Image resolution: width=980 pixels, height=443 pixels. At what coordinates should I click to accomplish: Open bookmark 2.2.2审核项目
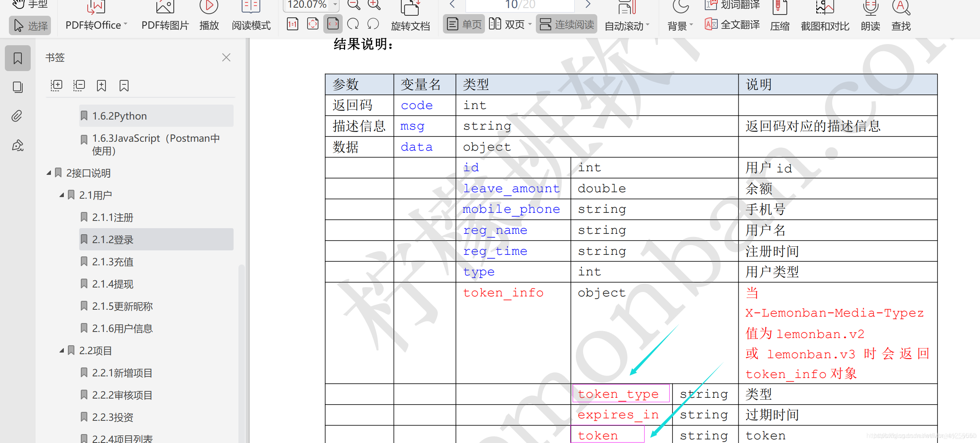[x=156, y=395]
